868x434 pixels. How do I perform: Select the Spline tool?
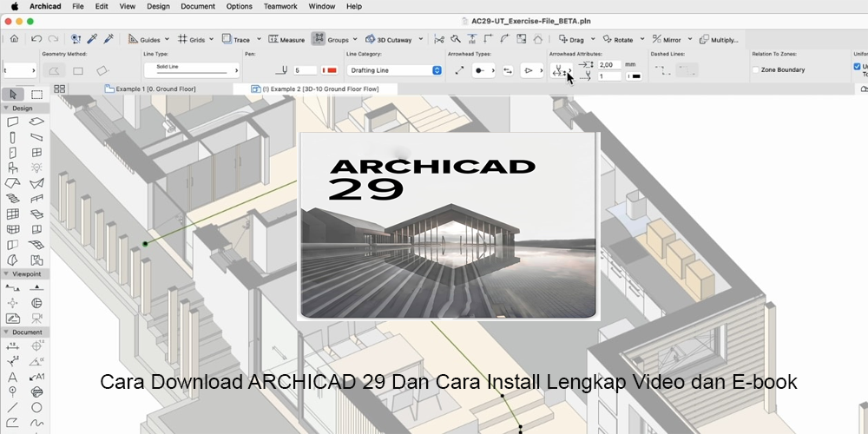point(36,423)
